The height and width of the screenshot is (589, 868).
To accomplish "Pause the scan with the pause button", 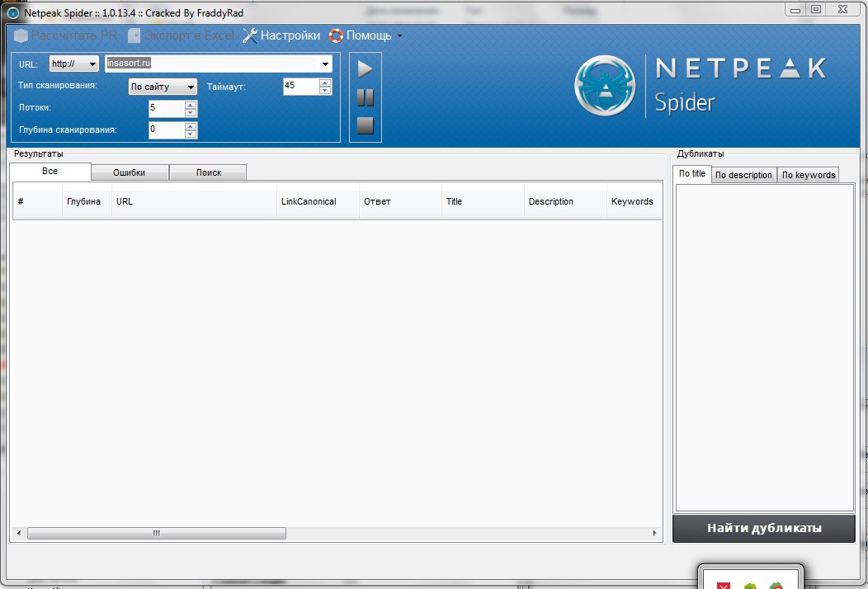I will pyautogui.click(x=366, y=97).
